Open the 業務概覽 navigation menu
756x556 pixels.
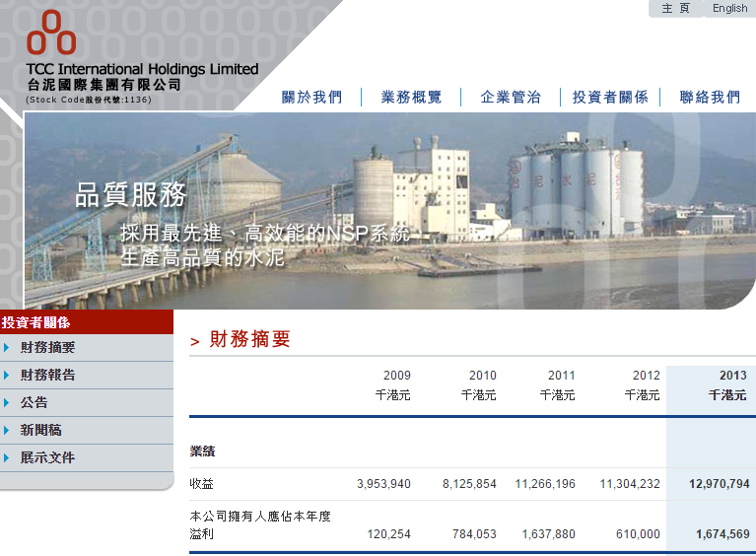[x=411, y=97]
